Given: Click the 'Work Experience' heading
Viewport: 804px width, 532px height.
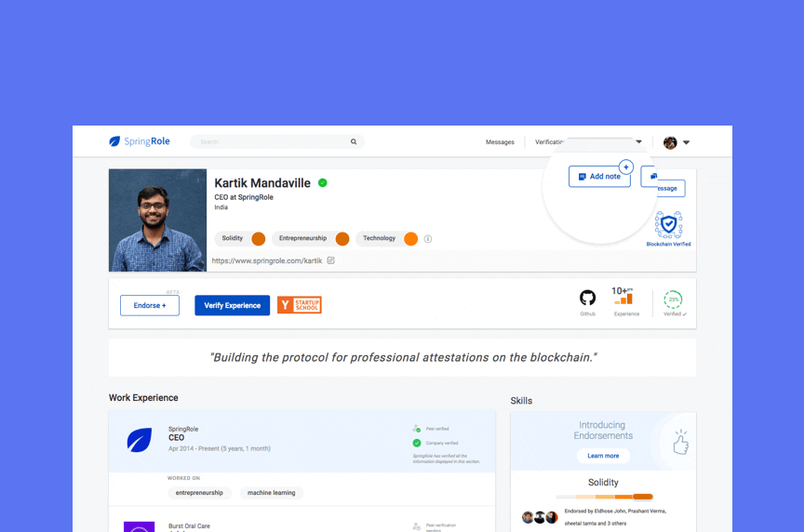Looking at the screenshot, I should pos(143,398).
